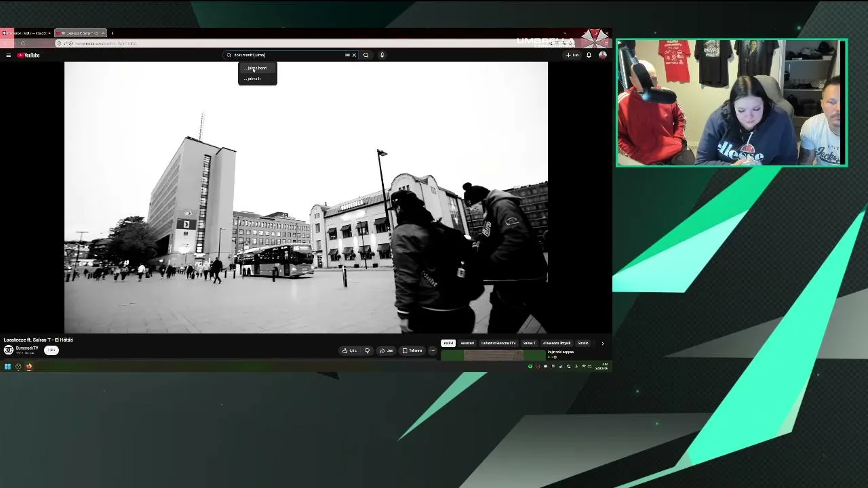Select the Ladannut EurocrackTV filter chip
Viewport: 868px width, 488px height.
498,343
